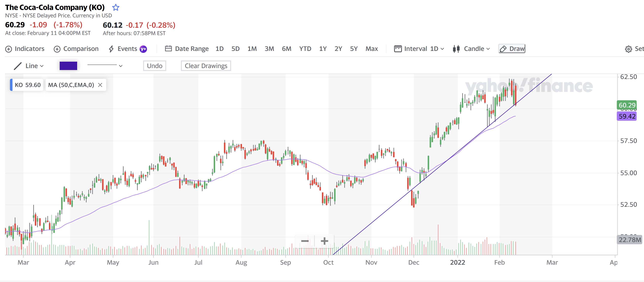Open the Line tool type dropdown

click(34, 66)
